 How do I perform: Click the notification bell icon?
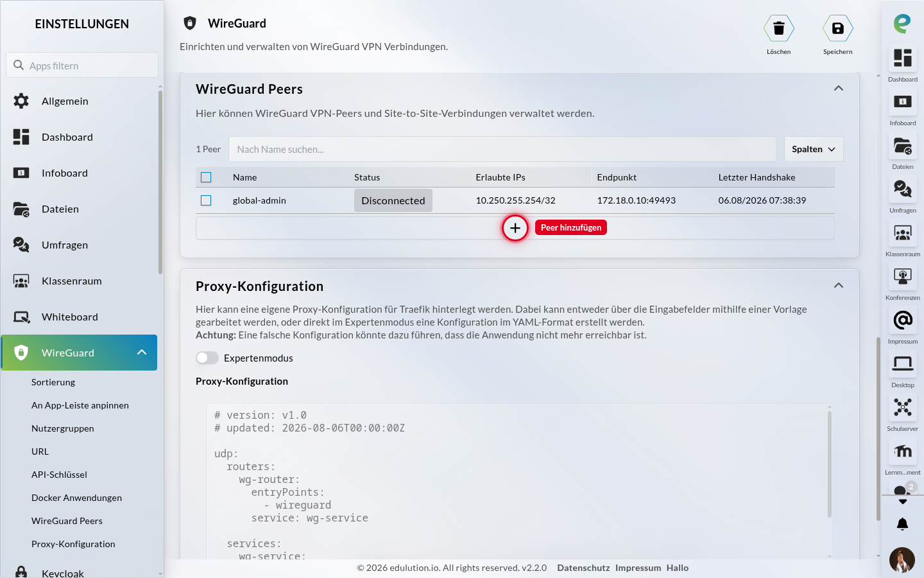click(902, 524)
